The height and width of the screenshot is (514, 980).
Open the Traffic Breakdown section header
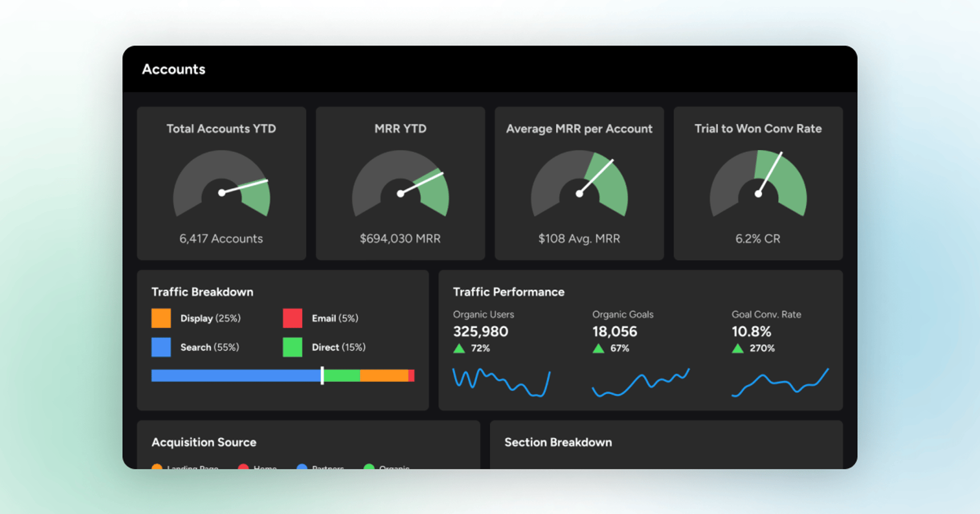pyautogui.click(x=202, y=292)
